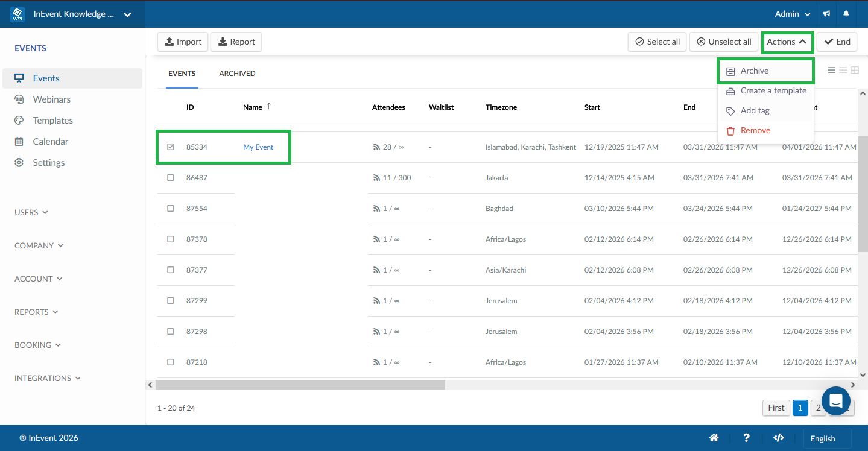Viewport: 868px width, 451px height.
Task: Click the down arrow of vertical scrollbar
Action: [863, 374]
